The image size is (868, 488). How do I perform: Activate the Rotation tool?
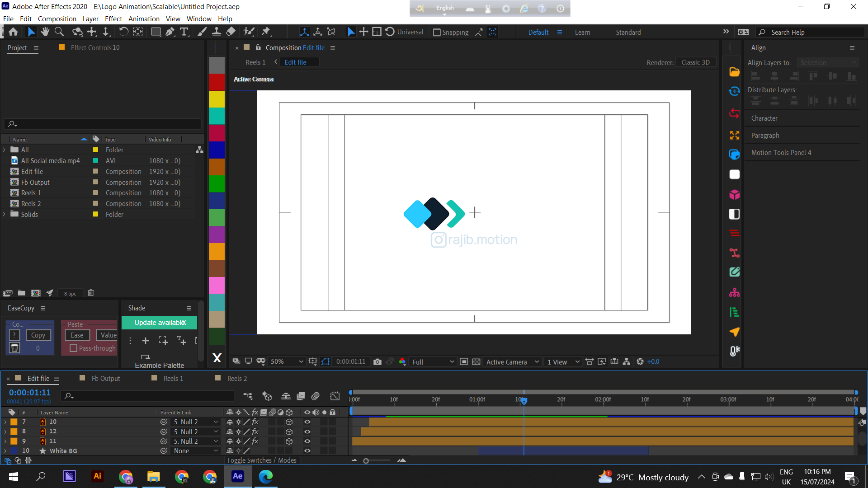tap(123, 32)
